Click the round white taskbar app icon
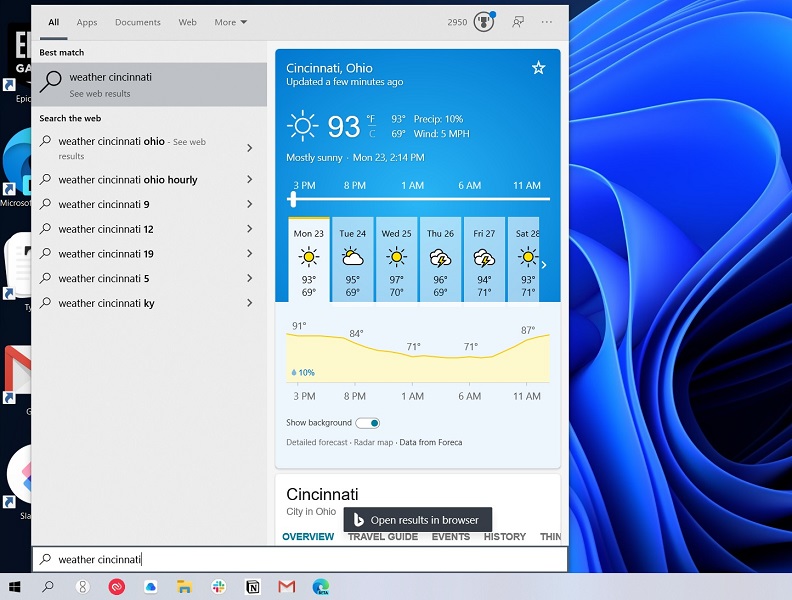 82,586
